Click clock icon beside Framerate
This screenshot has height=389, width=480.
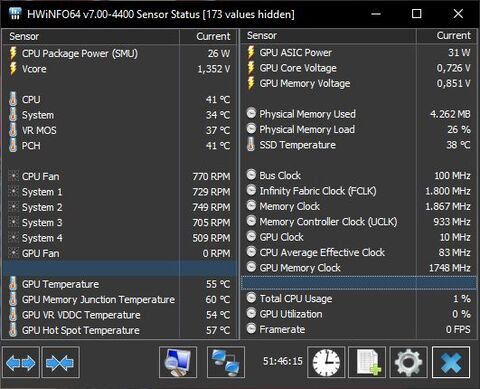pos(251,329)
